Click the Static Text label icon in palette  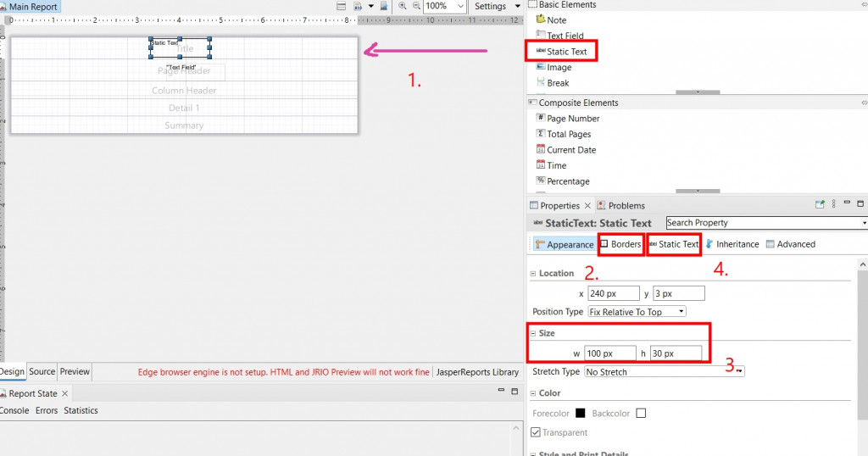(x=541, y=51)
